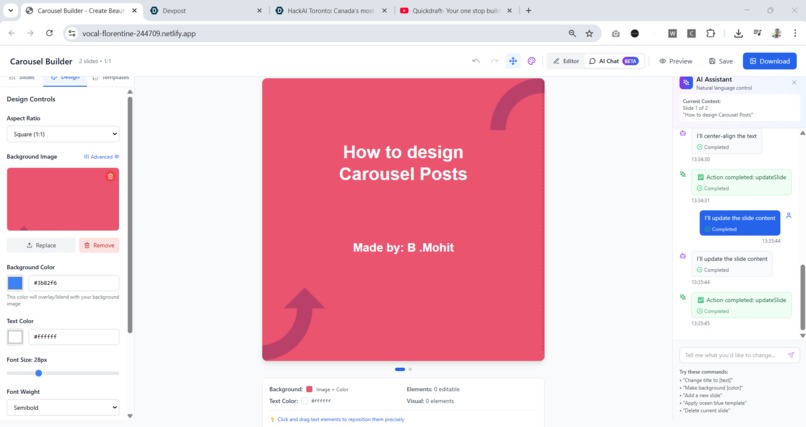Viewport: 806px width, 427px height.
Task: Click 'Add a new slide' command suggestion
Action: click(702, 395)
